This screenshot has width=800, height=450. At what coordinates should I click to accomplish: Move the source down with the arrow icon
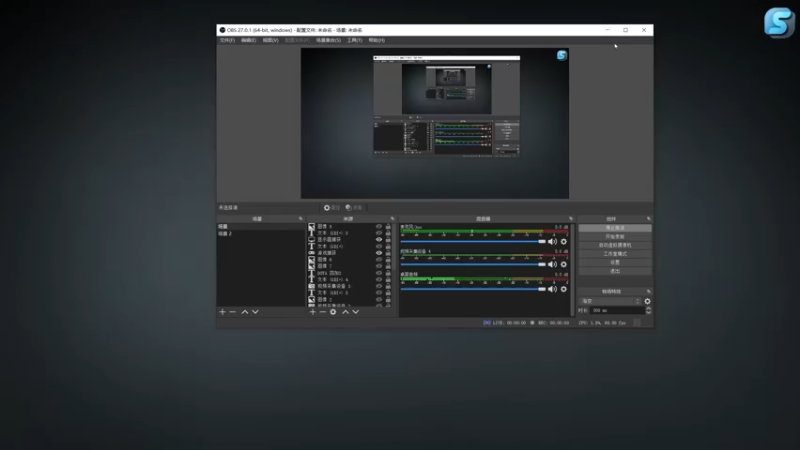tap(356, 312)
